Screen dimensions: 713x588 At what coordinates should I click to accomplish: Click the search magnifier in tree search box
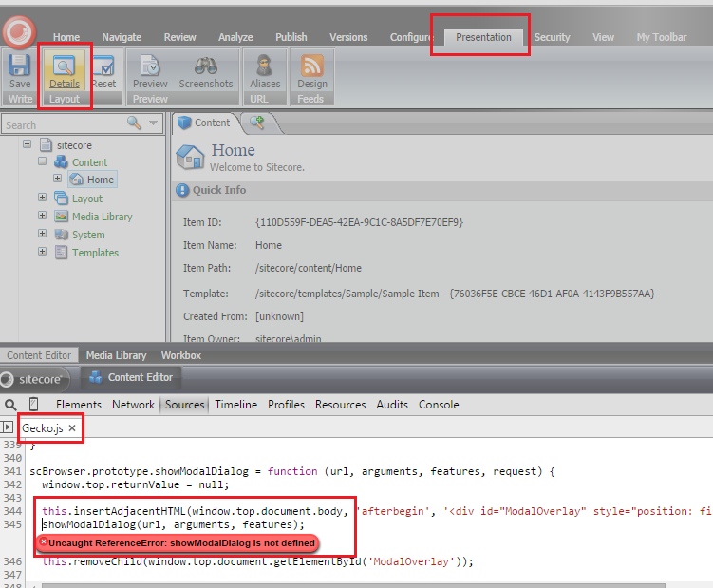[x=134, y=123]
